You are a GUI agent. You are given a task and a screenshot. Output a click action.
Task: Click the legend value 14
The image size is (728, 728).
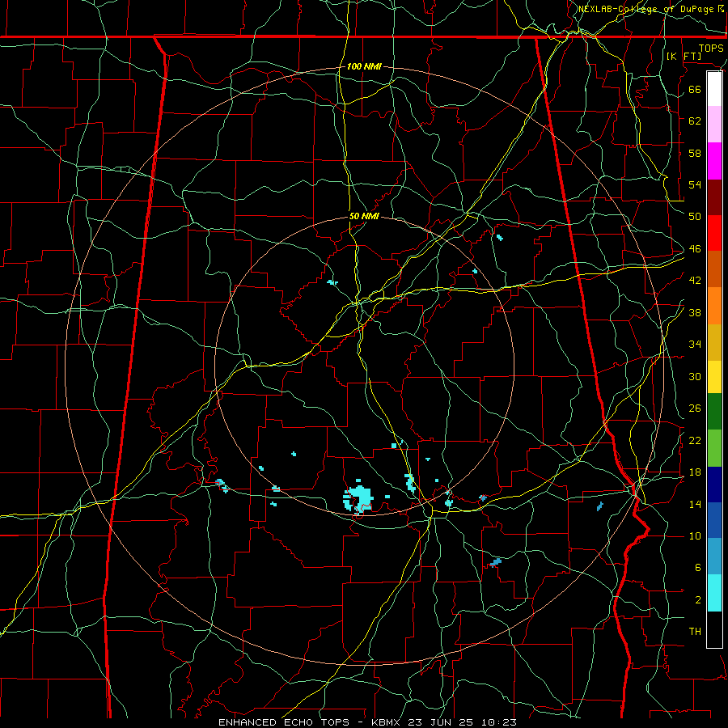[x=695, y=504]
